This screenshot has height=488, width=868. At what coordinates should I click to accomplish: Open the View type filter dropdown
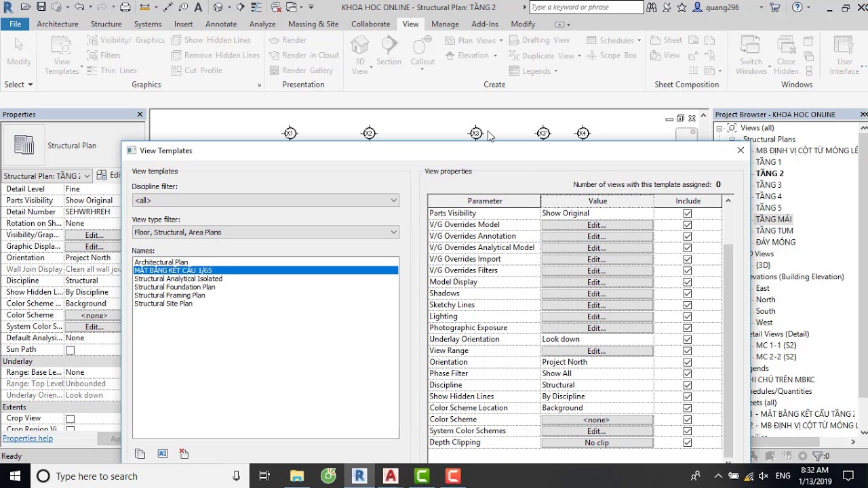click(x=266, y=232)
